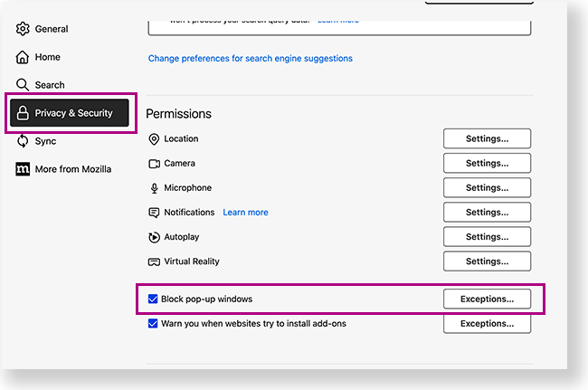Open Exceptions for add-on install warnings

click(x=487, y=323)
